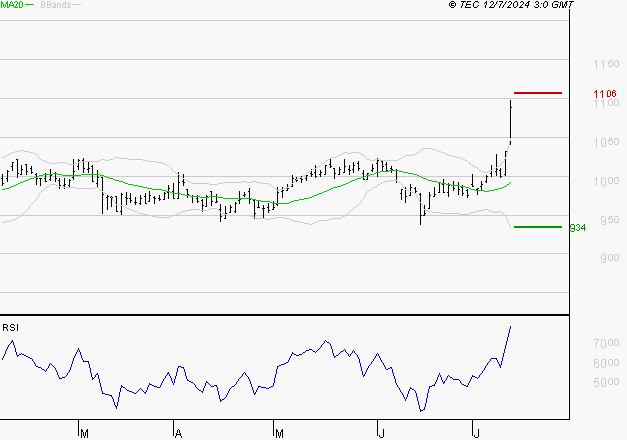The height and width of the screenshot is (440, 627).
Task: Click the red resistance line at 1106
Action: pos(538,93)
